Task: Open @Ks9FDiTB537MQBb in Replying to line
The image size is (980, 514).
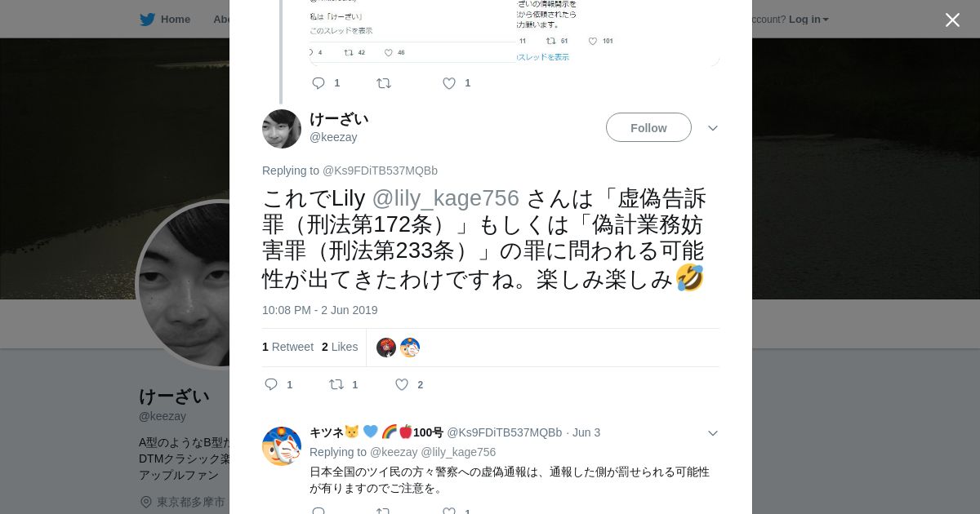Action: [380, 171]
